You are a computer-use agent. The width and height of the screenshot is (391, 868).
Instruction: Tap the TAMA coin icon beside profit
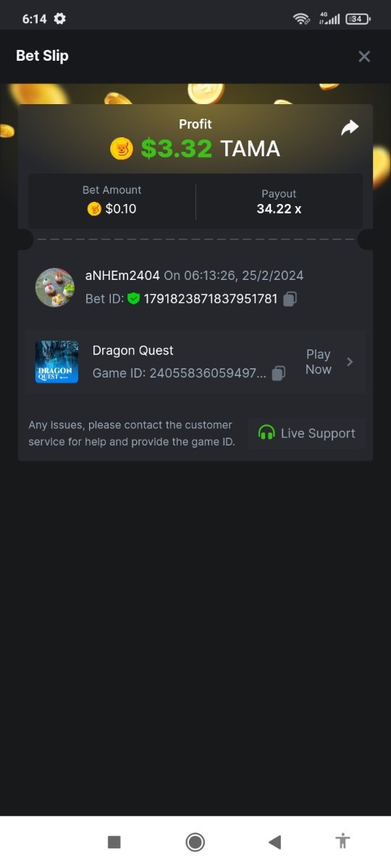coord(122,148)
